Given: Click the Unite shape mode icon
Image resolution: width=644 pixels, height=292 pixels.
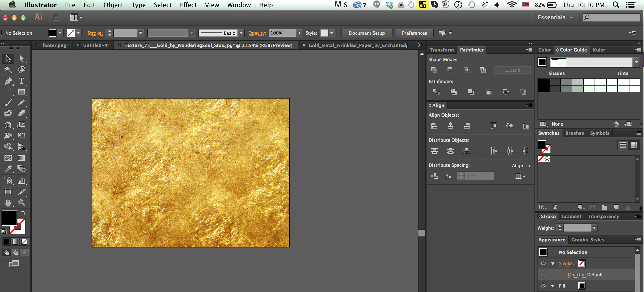Looking at the screenshot, I should click(x=434, y=70).
